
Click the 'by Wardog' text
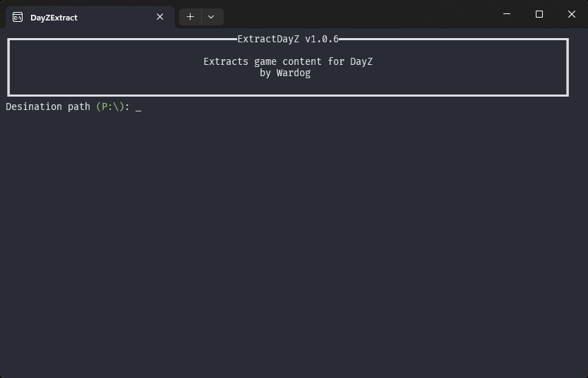[x=285, y=73]
